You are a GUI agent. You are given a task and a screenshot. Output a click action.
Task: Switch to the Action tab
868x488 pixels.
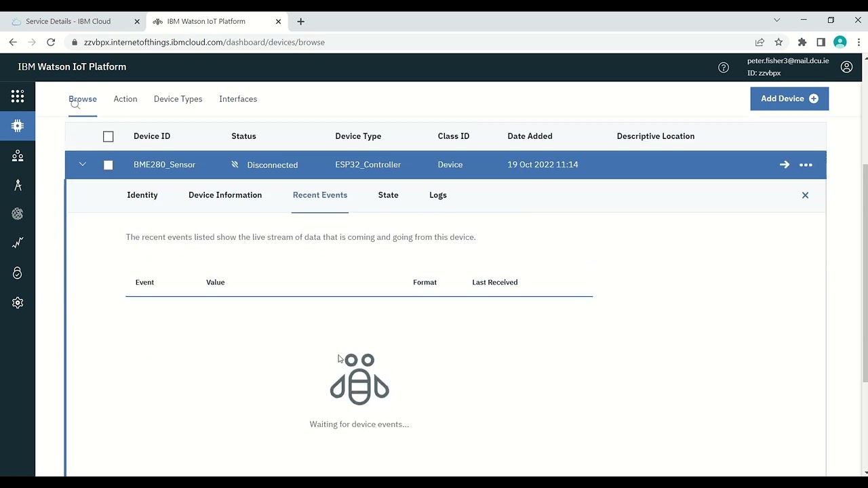pyautogui.click(x=125, y=99)
